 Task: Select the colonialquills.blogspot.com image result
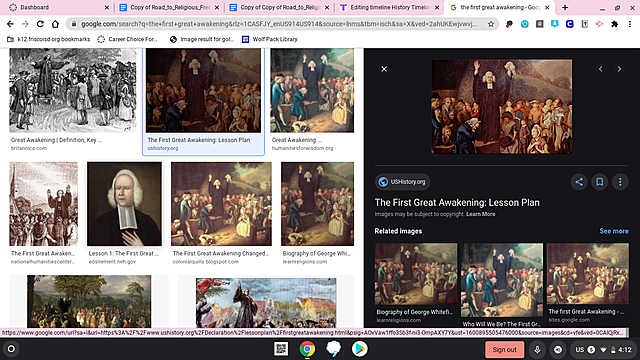[221, 204]
